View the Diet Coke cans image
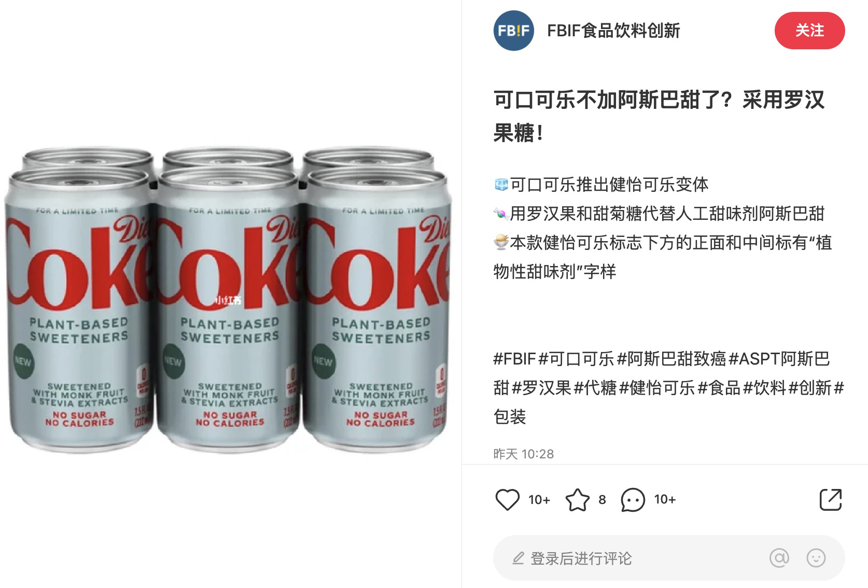This screenshot has width=868, height=588. click(x=227, y=299)
